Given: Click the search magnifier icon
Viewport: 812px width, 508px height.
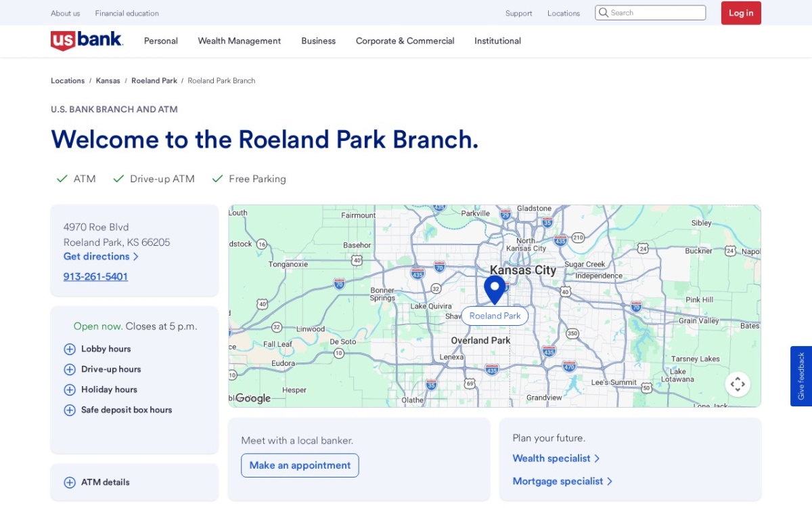Looking at the screenshot, I should click(604, 13).
